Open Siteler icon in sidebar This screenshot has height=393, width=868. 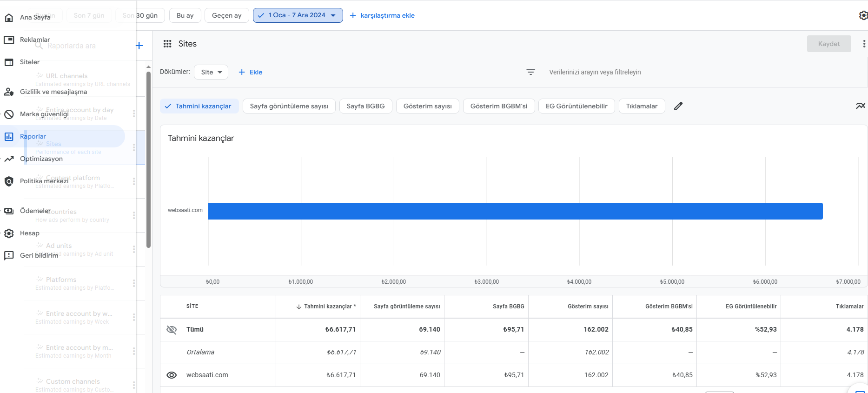pyautogui.click(x=9, y=62)
